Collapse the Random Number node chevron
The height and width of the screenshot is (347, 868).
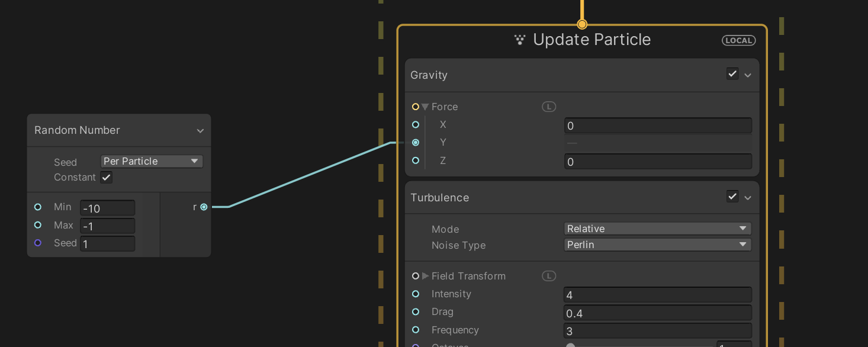(200, 131)
